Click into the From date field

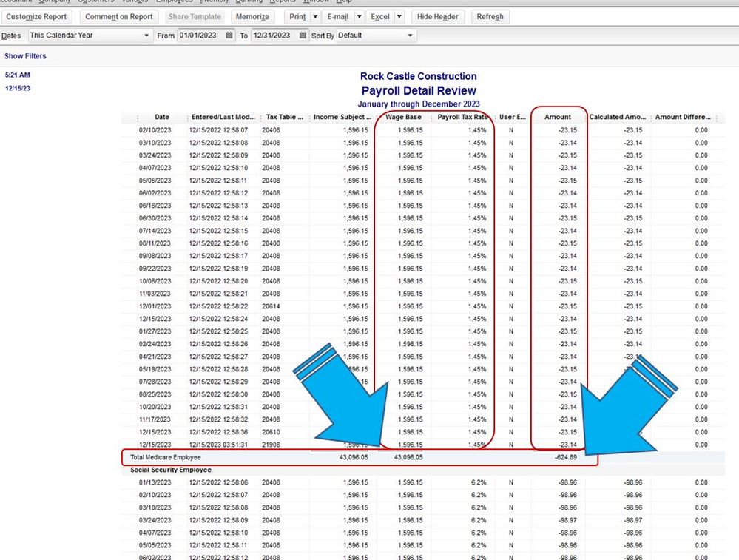[x=200, y=36]
